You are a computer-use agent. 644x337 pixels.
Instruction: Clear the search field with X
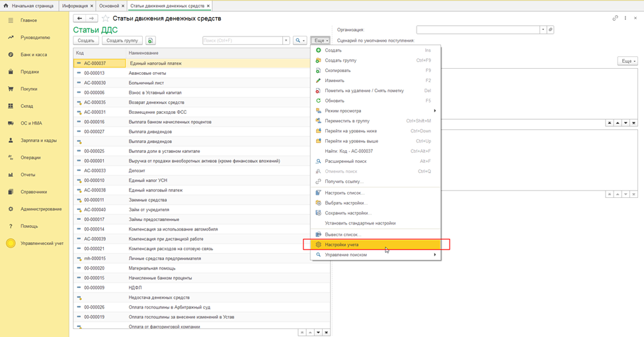(286, 41)
